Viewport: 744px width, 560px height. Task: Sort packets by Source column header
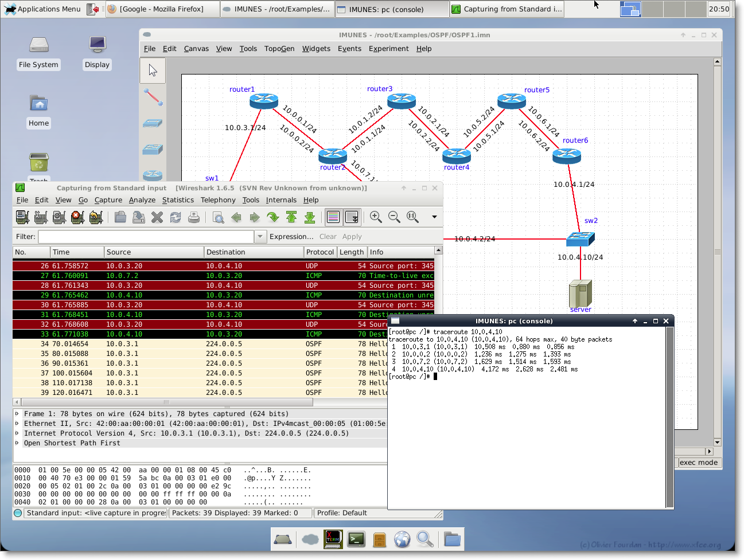pos(154,252)
